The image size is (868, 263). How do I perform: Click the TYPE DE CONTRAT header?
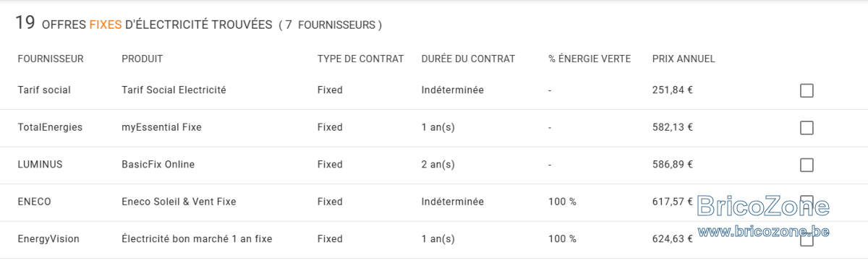pos(360,59)
